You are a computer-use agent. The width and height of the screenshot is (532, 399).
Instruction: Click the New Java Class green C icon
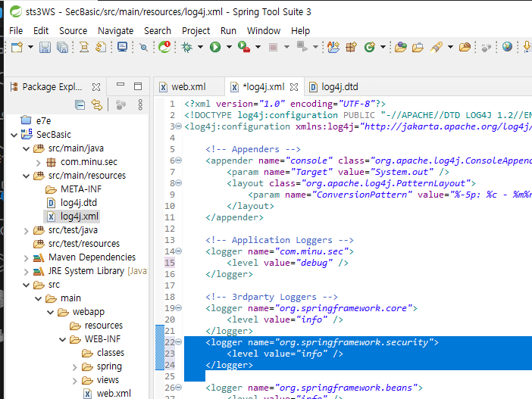tap(370, 47)
